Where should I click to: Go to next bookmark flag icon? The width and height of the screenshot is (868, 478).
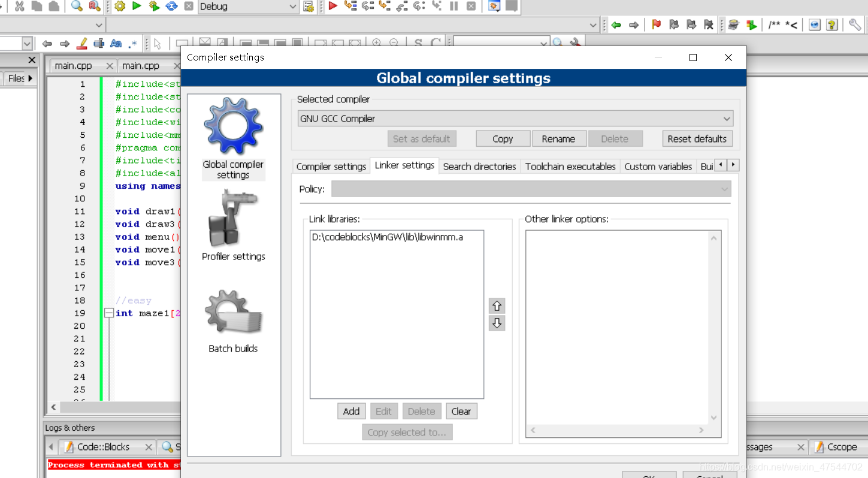(691, 25)
